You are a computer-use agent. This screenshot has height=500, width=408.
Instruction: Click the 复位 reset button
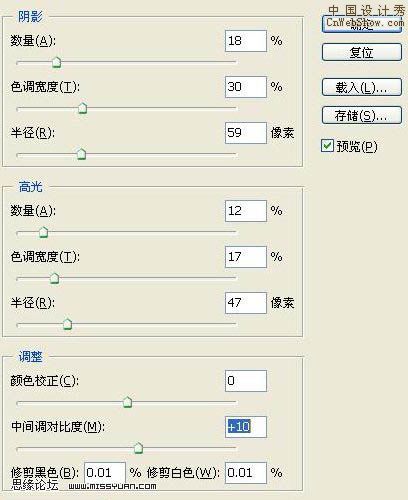click(362, 52)
